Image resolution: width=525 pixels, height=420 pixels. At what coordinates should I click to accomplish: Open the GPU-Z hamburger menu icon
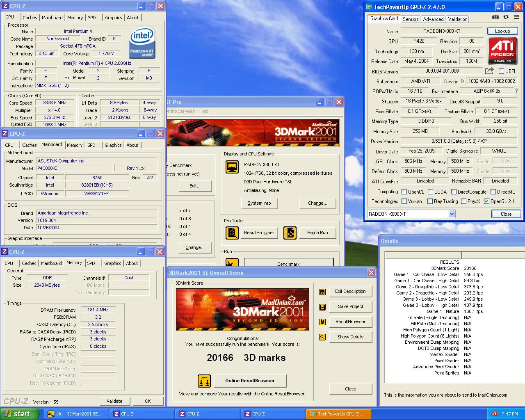tap(516, 17)
